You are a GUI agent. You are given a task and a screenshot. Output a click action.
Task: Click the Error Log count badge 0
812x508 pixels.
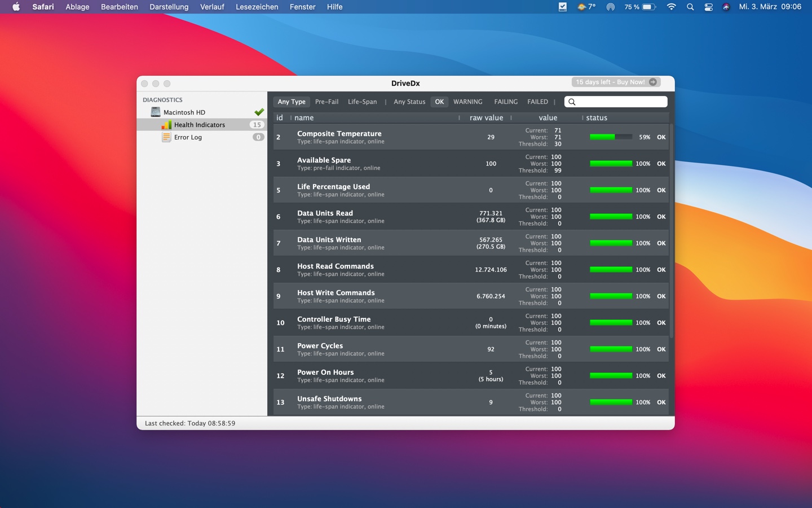tap(258, 137)
